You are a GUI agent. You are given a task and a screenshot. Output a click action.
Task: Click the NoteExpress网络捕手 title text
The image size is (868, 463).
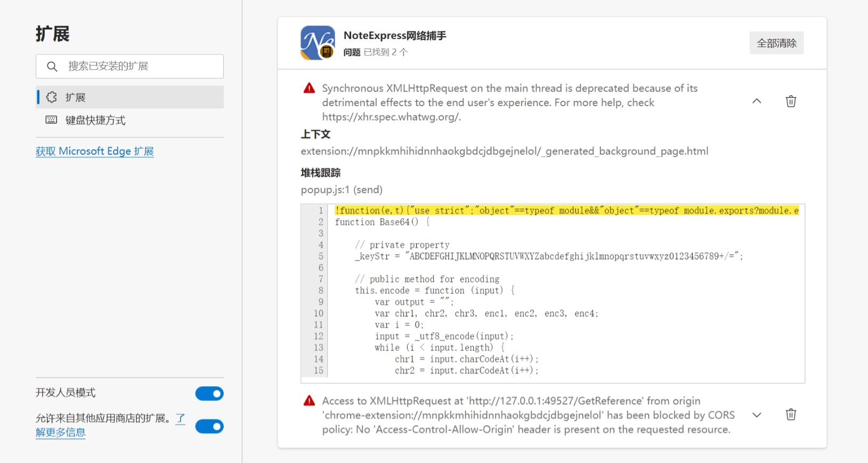tap(395, 36)
